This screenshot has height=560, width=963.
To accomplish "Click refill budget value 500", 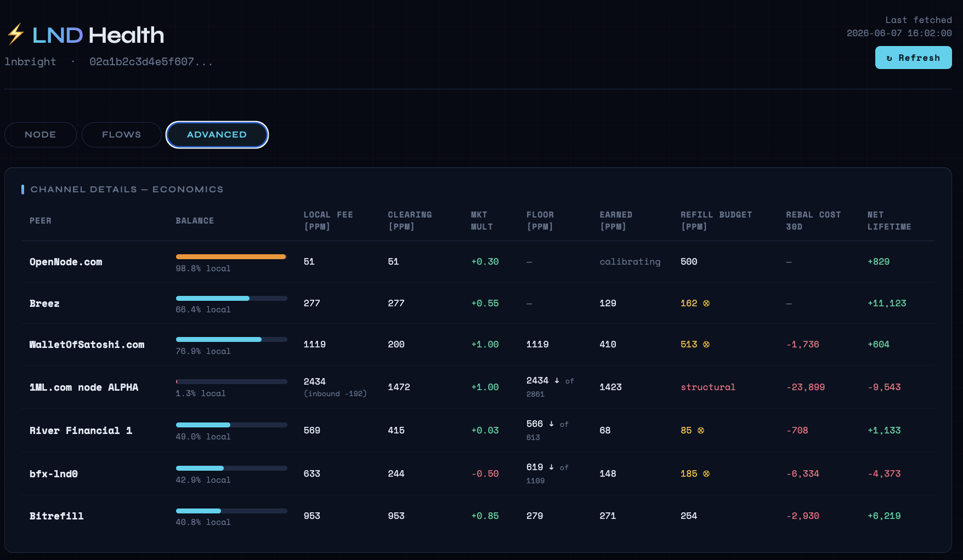I will pos(689,262).
